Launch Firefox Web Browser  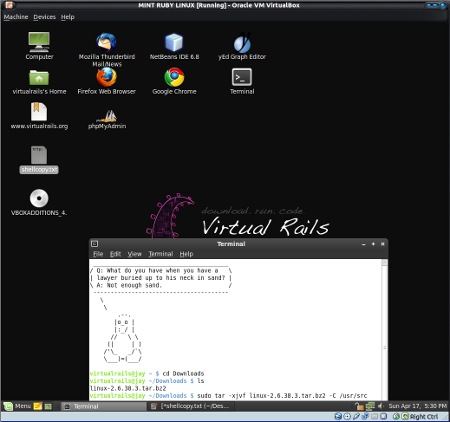[107, 81]
